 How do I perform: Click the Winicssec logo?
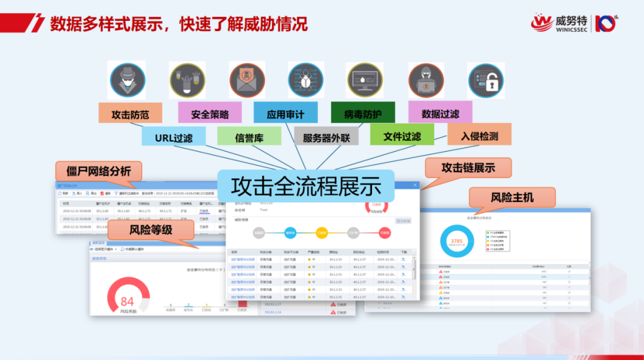coord(559,23)
